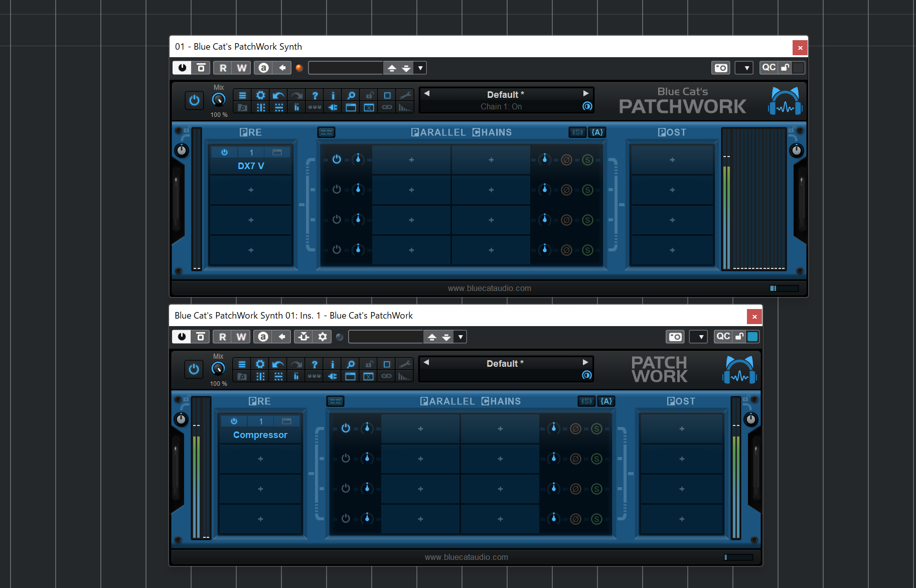The image size is (916, 588).
Task: Click the horizontal rows layout icon in PatchWork Synth
Action: click(x=278, y=107)
